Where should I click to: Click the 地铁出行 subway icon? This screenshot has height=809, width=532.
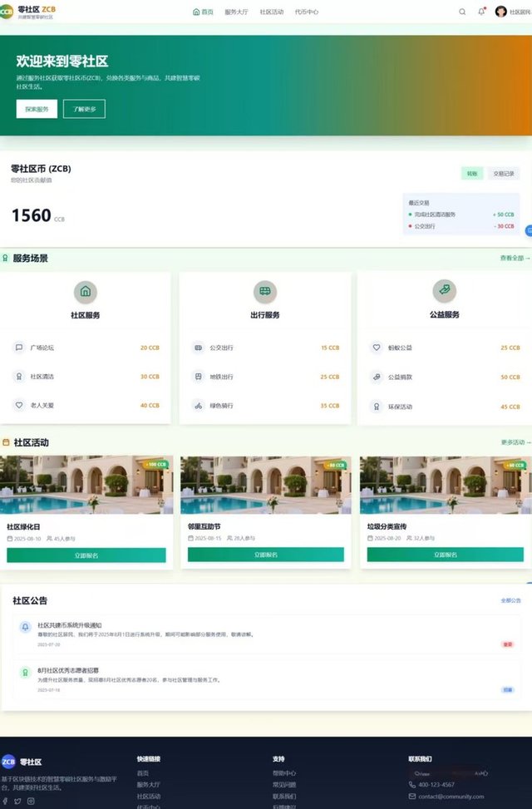tap(198, 377)
